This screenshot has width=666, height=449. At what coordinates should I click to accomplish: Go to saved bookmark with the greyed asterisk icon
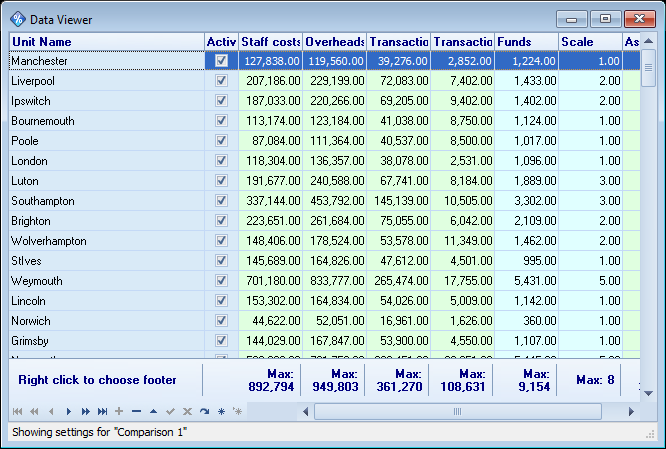[237, 411]
